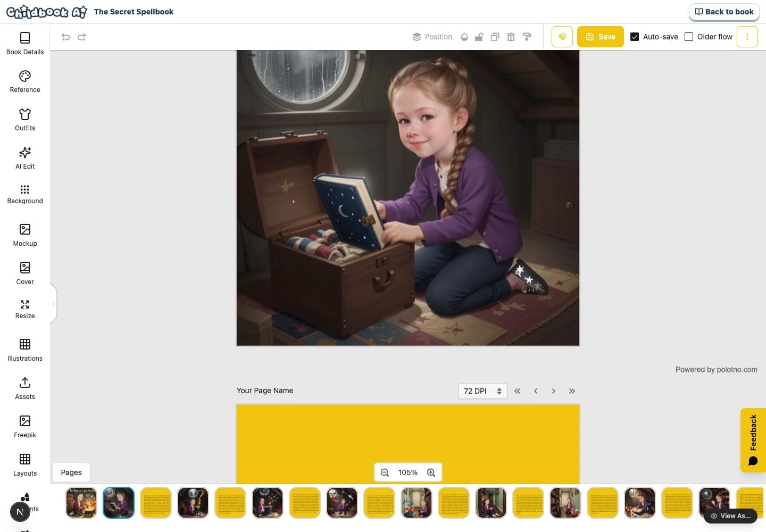Viewport: 766px width, 532px height.
Task: Click the lock/unlock element icon
Action: tap(479, 37)
